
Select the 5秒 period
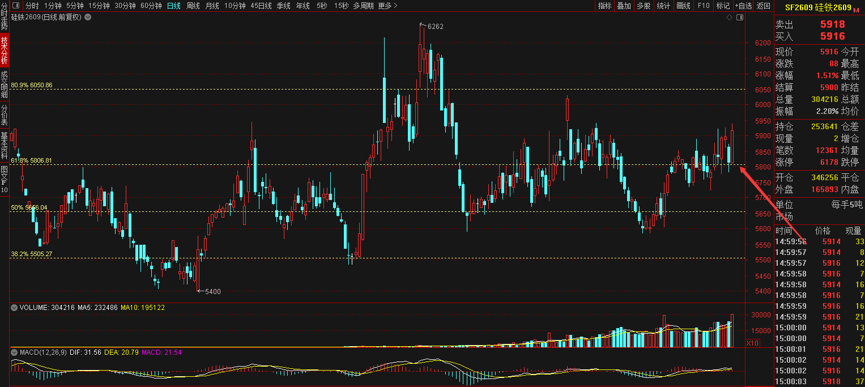[322, 6]
